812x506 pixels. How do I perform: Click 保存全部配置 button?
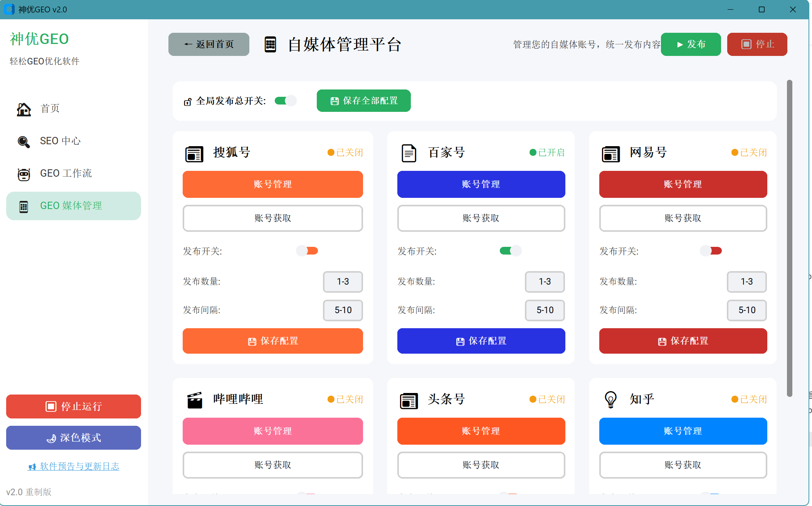coord(364,101)
